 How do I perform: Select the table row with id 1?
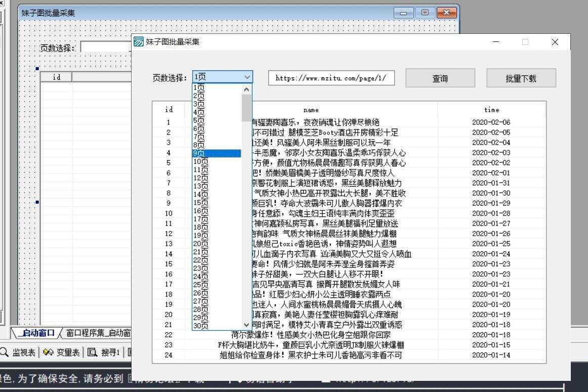click(x=354, y=122)
